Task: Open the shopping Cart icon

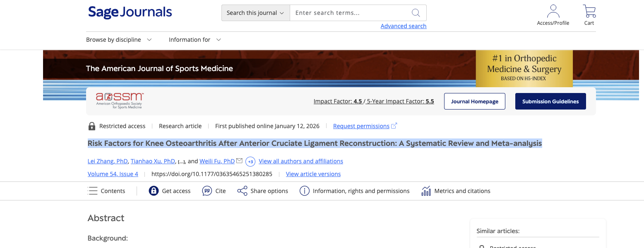Action: coord(589,12)
